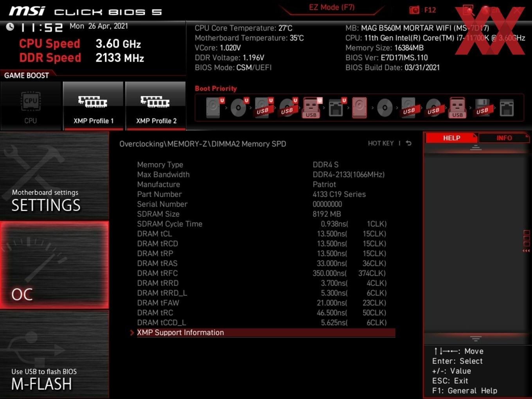The height and width of the screenshot is (399, 532).
Task: Click the CPU Speed 3.60 GHz readout
Action: click(80, 44)
